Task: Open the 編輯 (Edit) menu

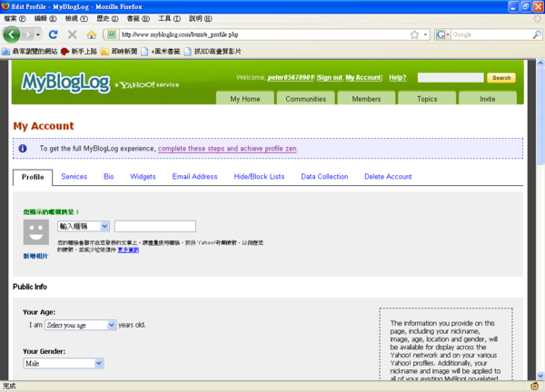Action: (x=45, y=18)
